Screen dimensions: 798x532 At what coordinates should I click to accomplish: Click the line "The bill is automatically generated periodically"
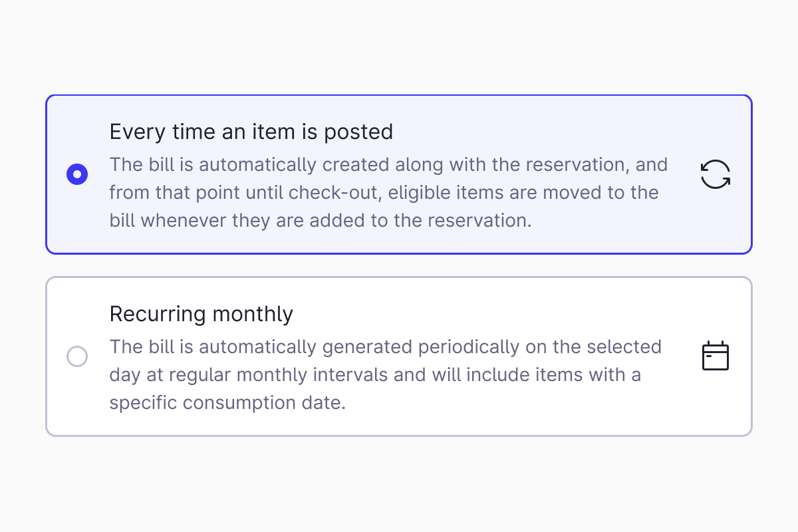click(x=385, y=346)
